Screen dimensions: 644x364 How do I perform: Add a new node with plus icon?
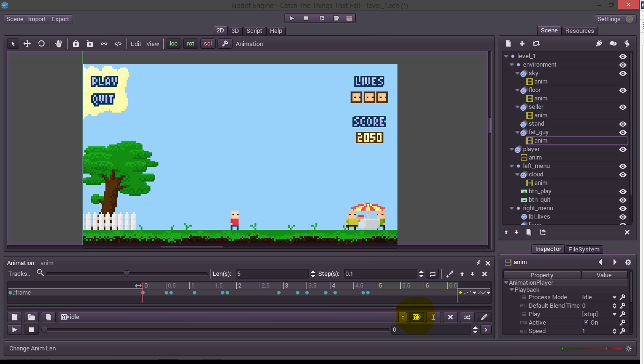point(522,44)
